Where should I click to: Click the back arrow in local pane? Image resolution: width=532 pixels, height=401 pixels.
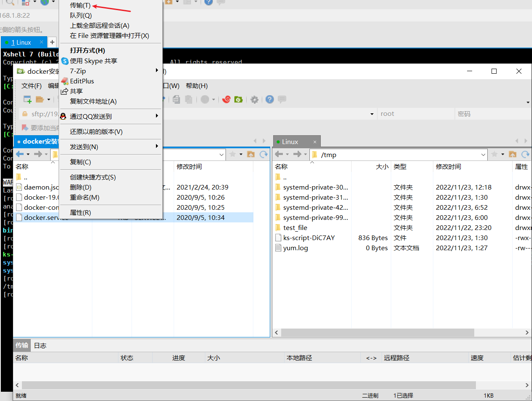click(19, 154)
